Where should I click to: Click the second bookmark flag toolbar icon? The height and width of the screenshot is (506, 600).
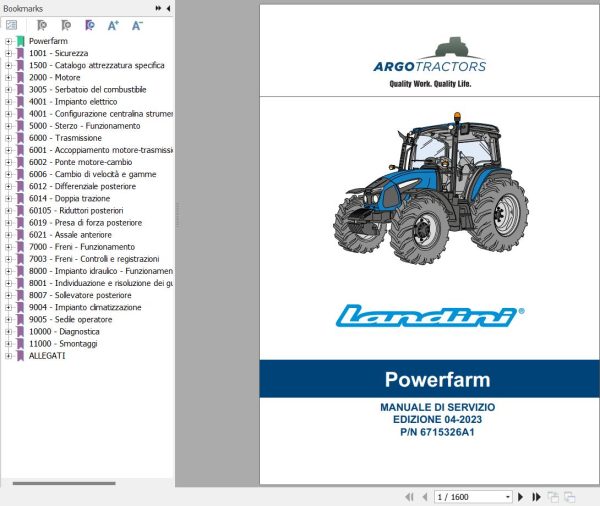tap(66, 25)
